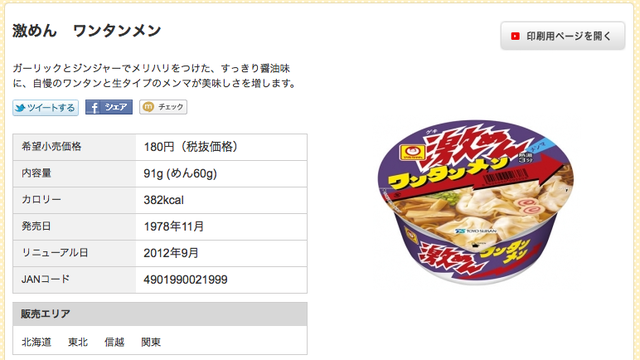Viewport: 640px width, 360px height.
Task: Click the 関東 sales area text
Action: [x=151, y=342]
